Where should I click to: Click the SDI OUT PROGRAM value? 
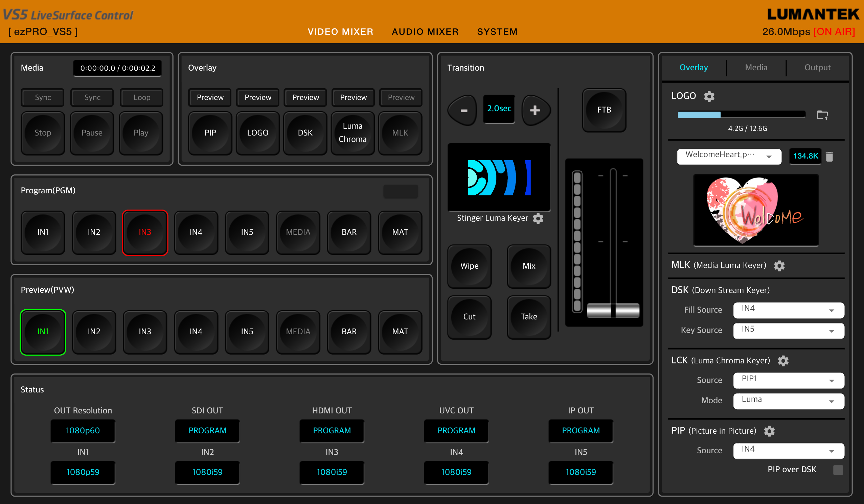click(x=207, y=431)
